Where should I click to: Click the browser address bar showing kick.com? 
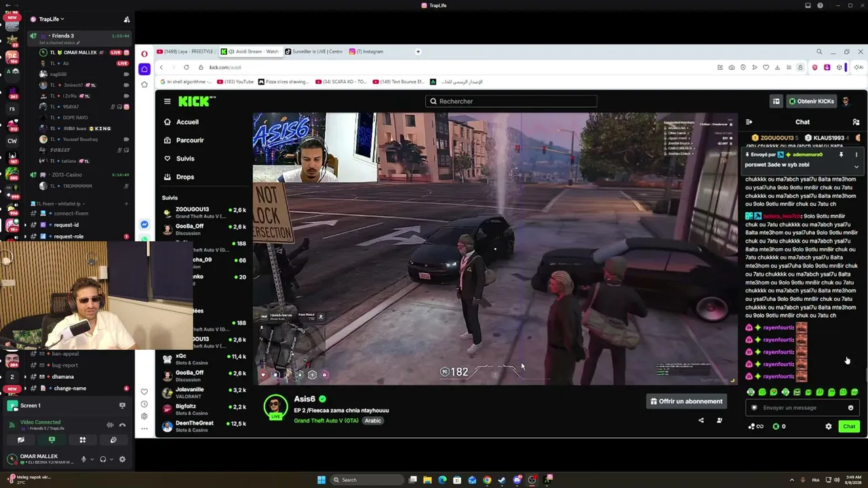pyautogui.click(x=454, y=67)
